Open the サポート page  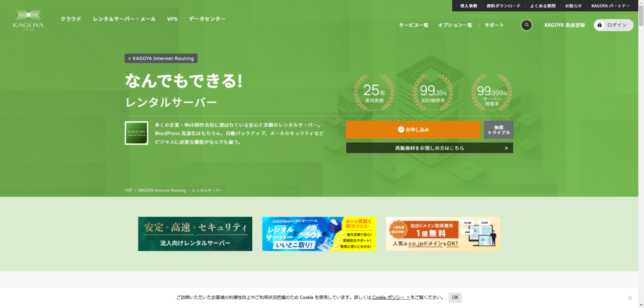point(494,25)
